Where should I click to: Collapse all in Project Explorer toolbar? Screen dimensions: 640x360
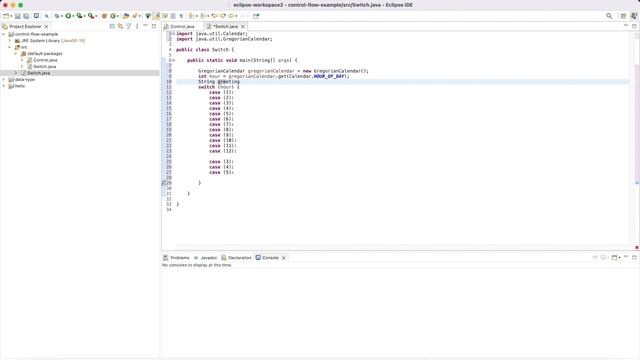click(112, 26)
